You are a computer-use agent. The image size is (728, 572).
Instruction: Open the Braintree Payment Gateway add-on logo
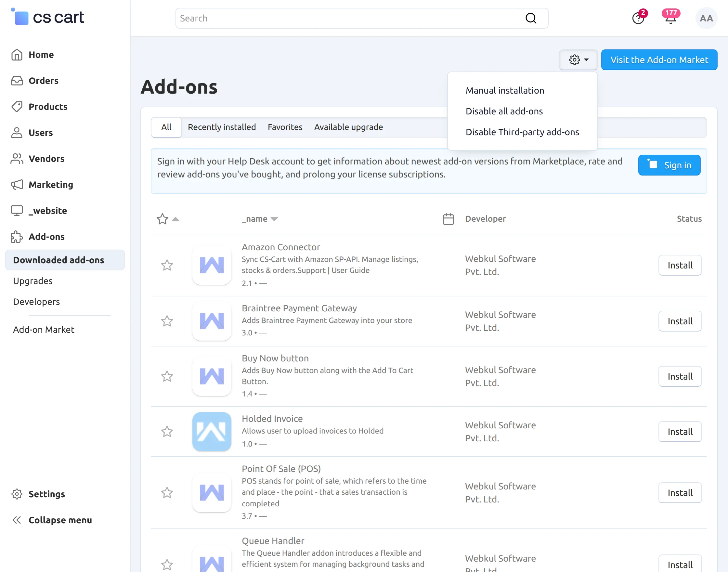click(212, 321)
